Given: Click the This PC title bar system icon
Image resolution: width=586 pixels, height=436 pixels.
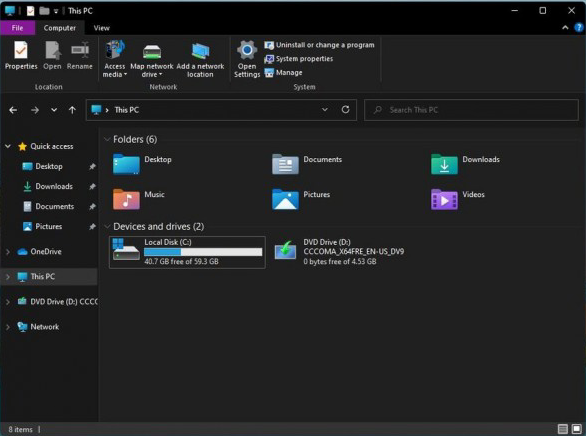Looking at the screenshot, I should [x=10, y=11].
